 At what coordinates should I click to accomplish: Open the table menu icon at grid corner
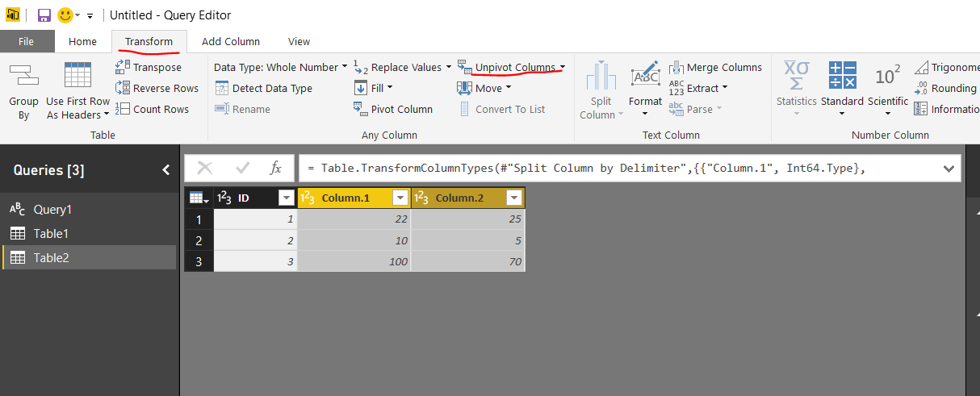(x=199, y=198)
